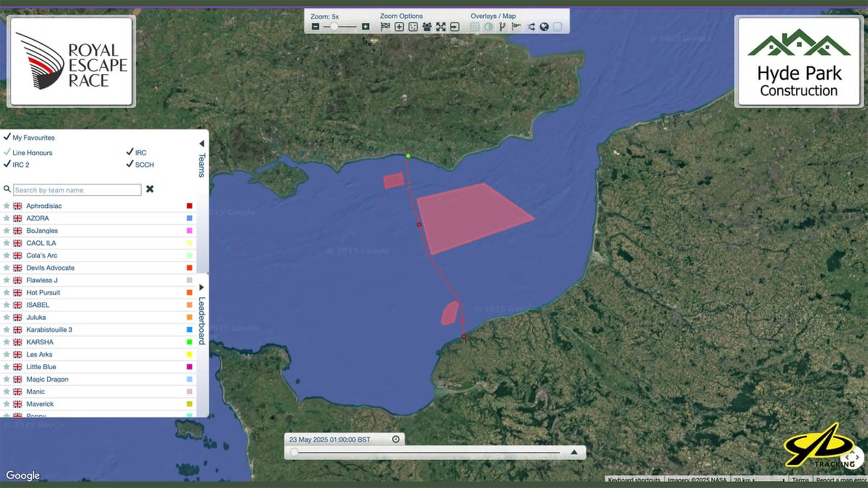
Task: Select the Teams side tab
Action: pos(201,165)
